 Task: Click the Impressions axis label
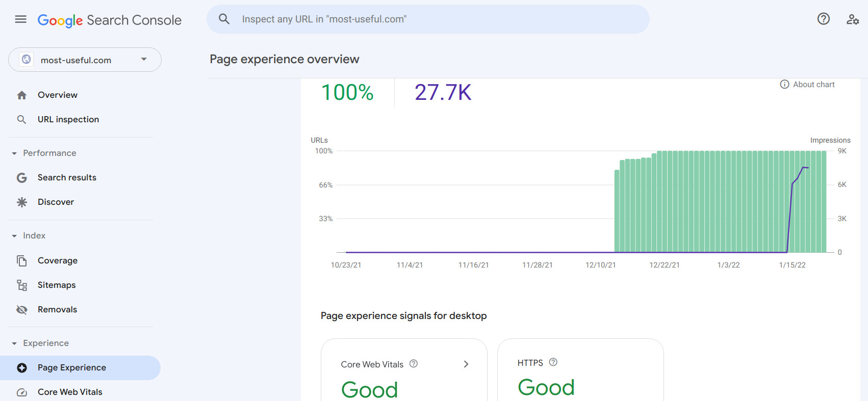pyautogui.click(x=830, y=140)
